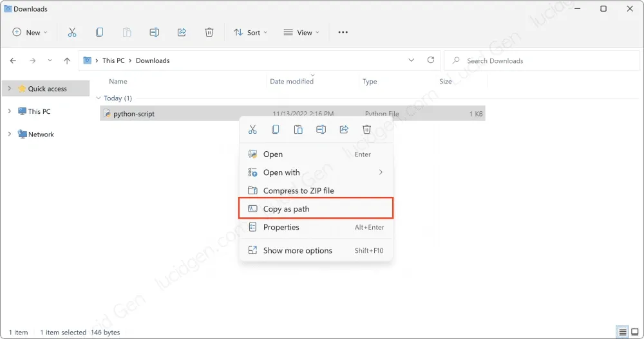The width and height of the screenshot is (644, 339).
Task: Select This PC in the sidebar
Action: pos(39,111)
